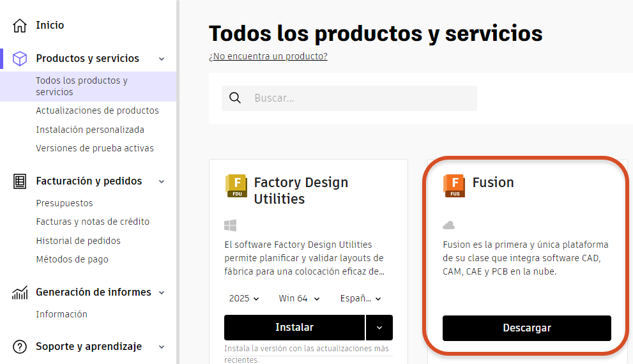Click the Fusion product icon
This screenshot has width=633, height=364.
click(x=454, y=186)
